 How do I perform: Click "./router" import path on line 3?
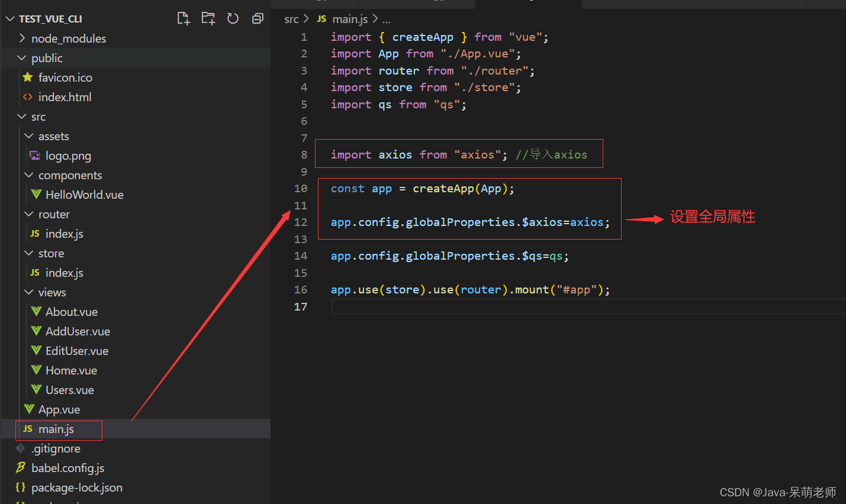(x=494, y=70)
